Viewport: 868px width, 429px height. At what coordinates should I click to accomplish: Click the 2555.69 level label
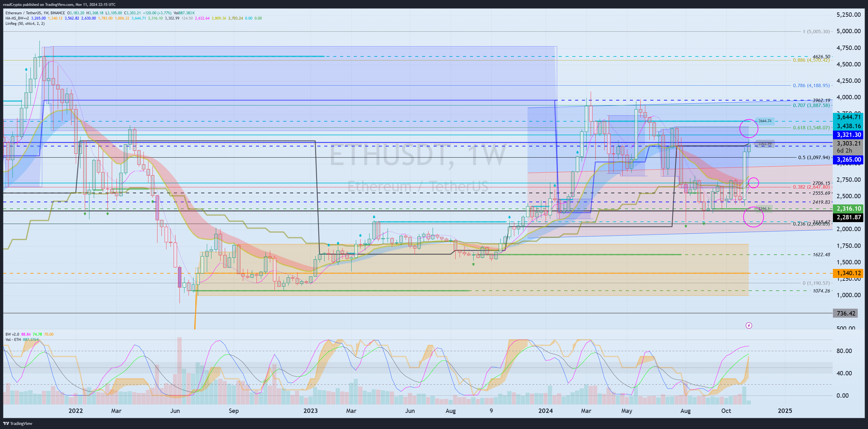[x=821, y=193]
